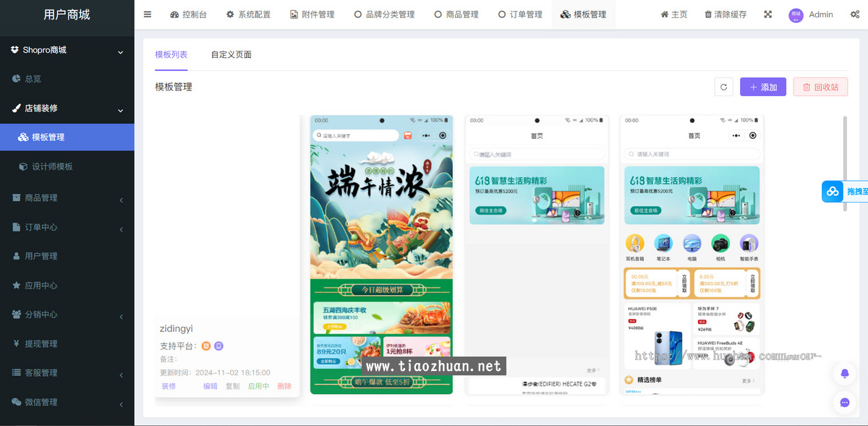Refresh the template list with the circular arrow icon
The height and width of the screenshot is (426, 868).
tap(723, 86)
